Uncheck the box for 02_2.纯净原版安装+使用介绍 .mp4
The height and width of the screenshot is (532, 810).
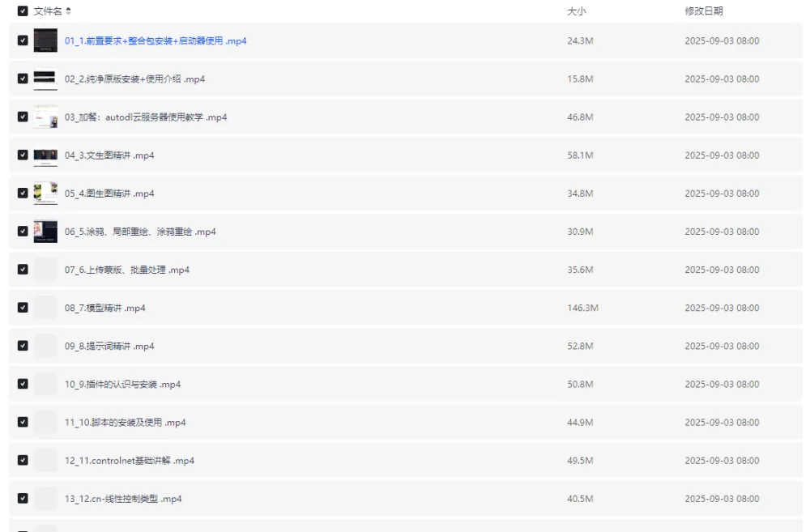pos(23,79)
